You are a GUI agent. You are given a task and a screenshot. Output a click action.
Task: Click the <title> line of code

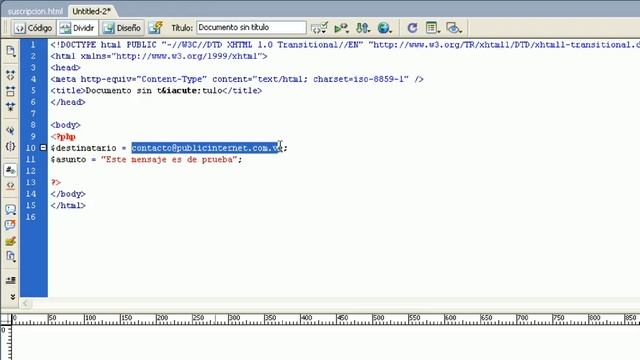point(156,90)
